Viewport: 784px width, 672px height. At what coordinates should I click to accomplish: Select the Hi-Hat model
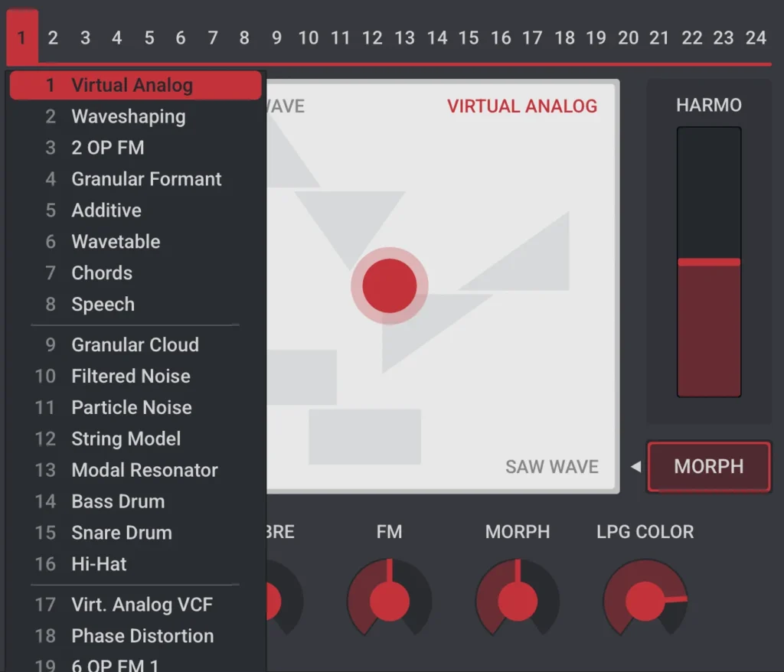coord(136,564)
